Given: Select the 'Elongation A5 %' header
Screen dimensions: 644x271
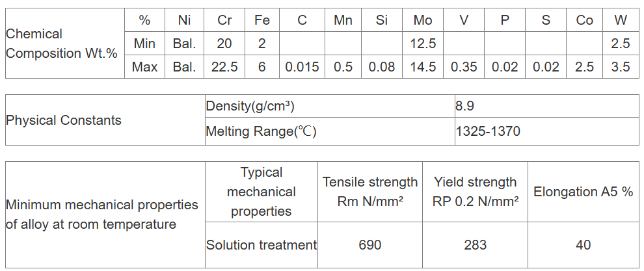Looking at the screenshot, I should (583, 192).
